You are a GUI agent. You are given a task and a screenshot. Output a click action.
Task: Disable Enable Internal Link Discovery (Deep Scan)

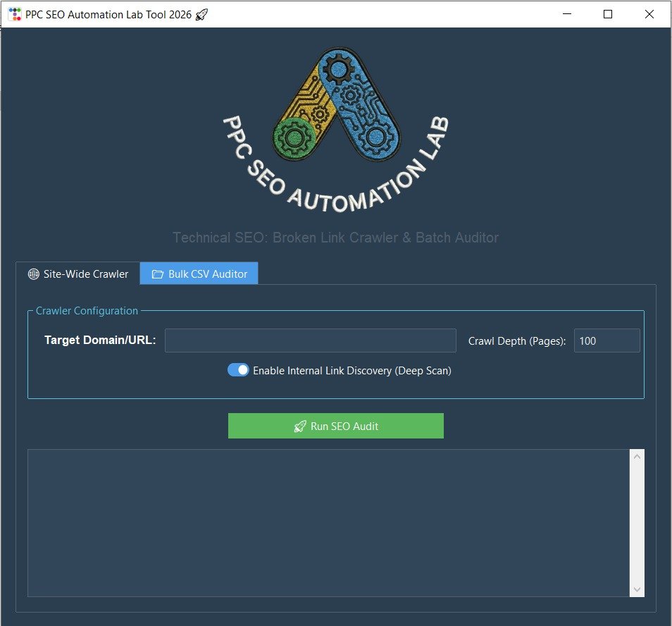(x=238, y=369)
